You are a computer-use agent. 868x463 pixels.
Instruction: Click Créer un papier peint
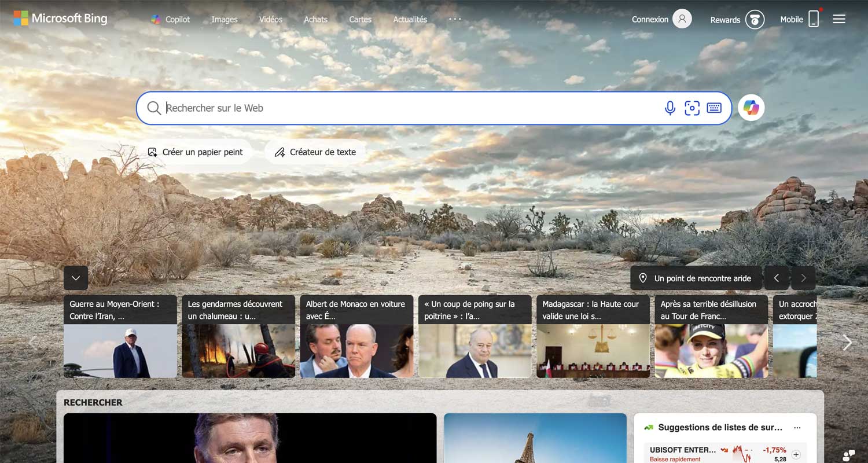tap(195, 152)
